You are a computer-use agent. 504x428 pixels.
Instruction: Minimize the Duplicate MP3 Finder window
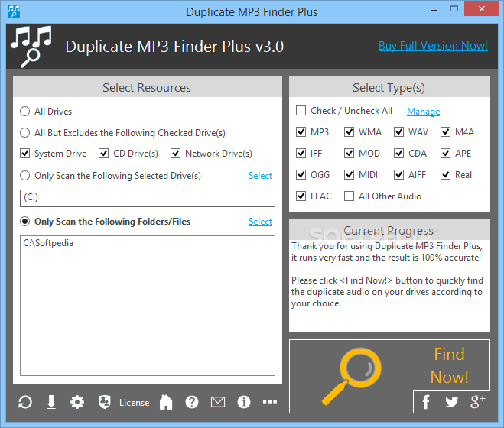point(434,10)
